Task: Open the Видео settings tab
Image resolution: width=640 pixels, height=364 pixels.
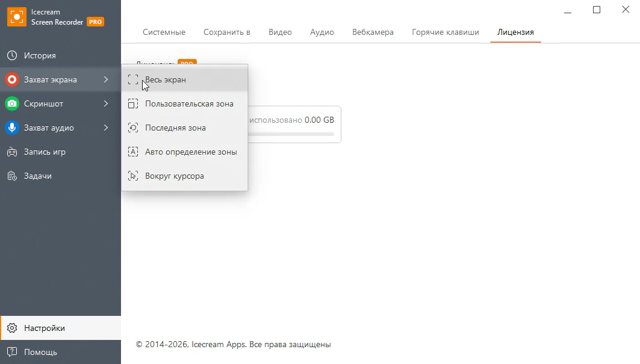Action: [280, 32]
